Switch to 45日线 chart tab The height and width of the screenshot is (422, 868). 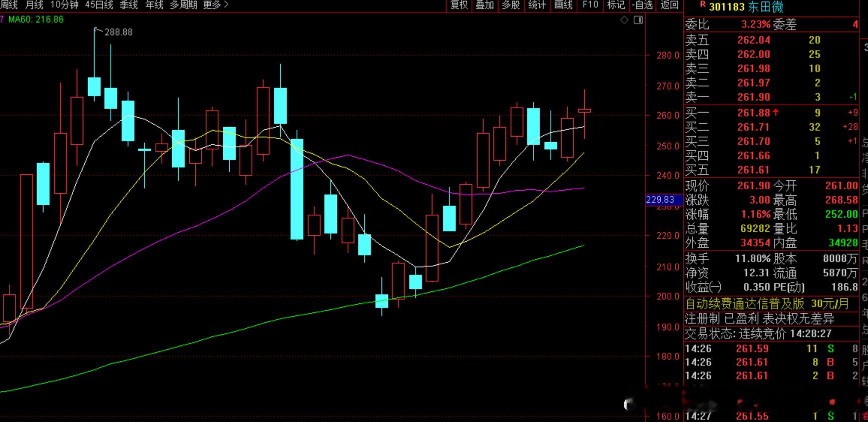[99, 5]
